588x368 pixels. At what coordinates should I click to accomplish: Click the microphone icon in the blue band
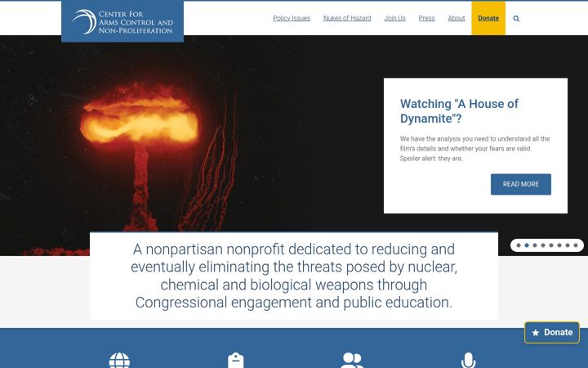468,361
